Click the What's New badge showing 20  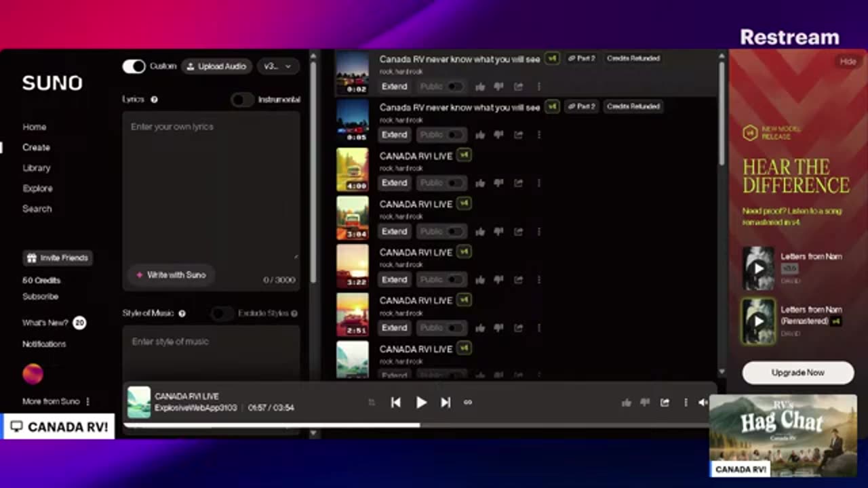[79, 323]
